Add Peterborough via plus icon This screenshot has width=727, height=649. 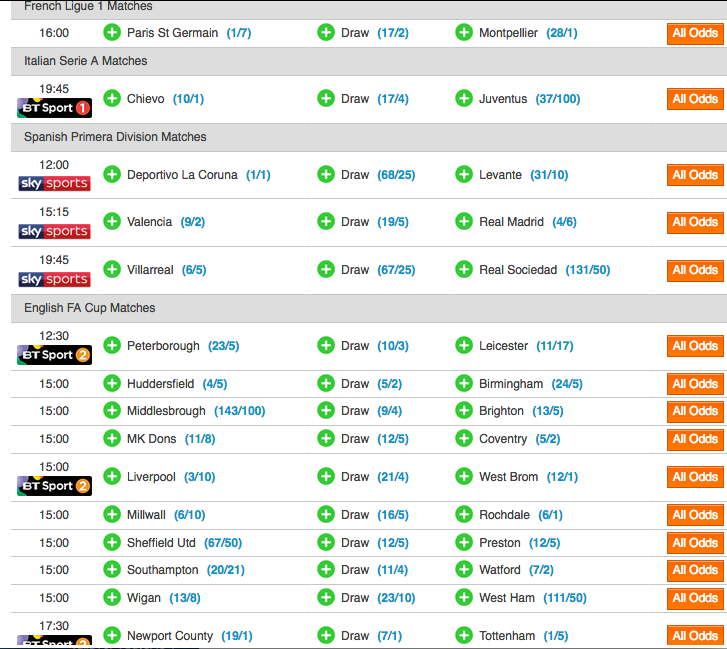pyautogui.click(x=112, y=345)
